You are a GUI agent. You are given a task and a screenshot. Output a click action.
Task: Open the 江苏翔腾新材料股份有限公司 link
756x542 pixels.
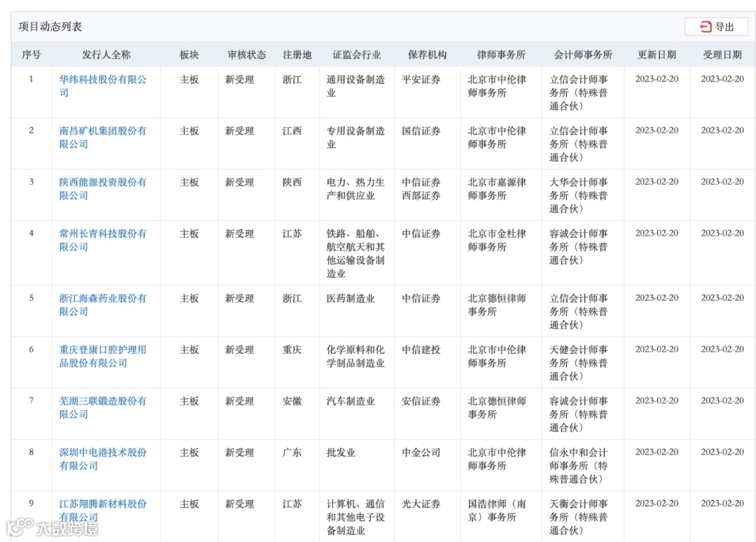click(x=103, y=511)
